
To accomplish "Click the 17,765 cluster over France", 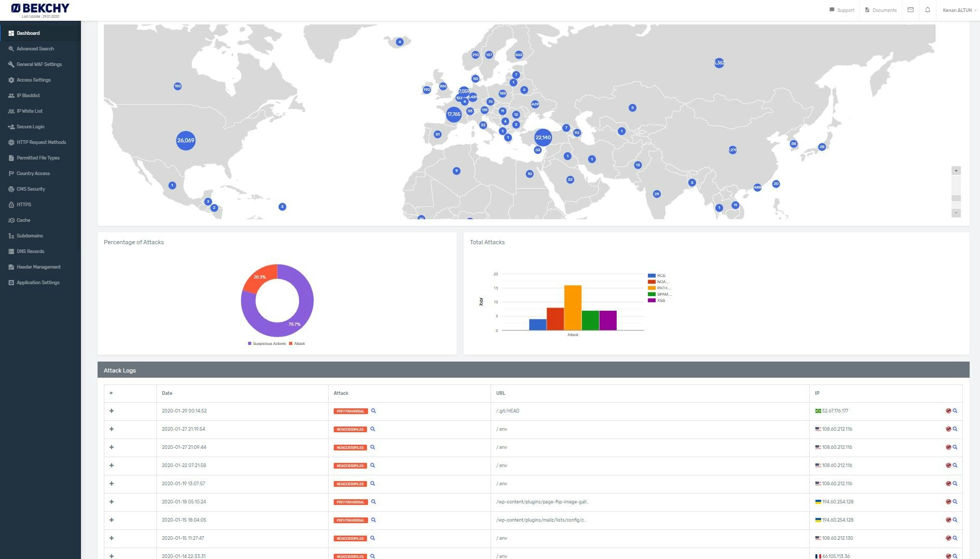I will point(454,114).
